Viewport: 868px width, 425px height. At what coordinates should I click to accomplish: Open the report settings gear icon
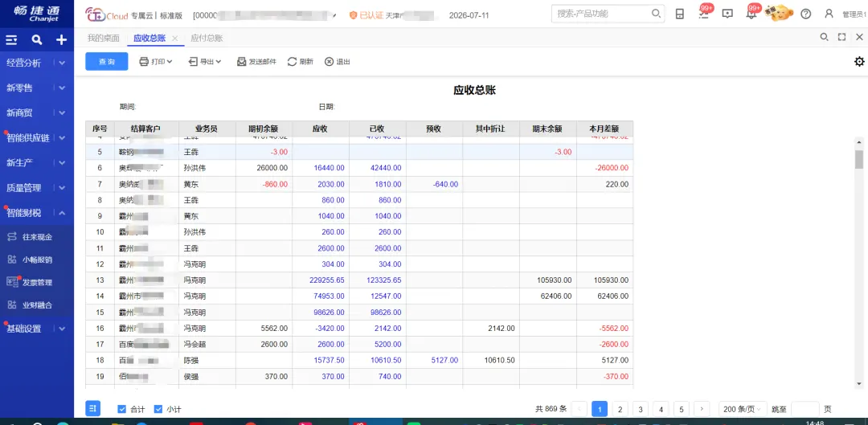tap(859, 61)
